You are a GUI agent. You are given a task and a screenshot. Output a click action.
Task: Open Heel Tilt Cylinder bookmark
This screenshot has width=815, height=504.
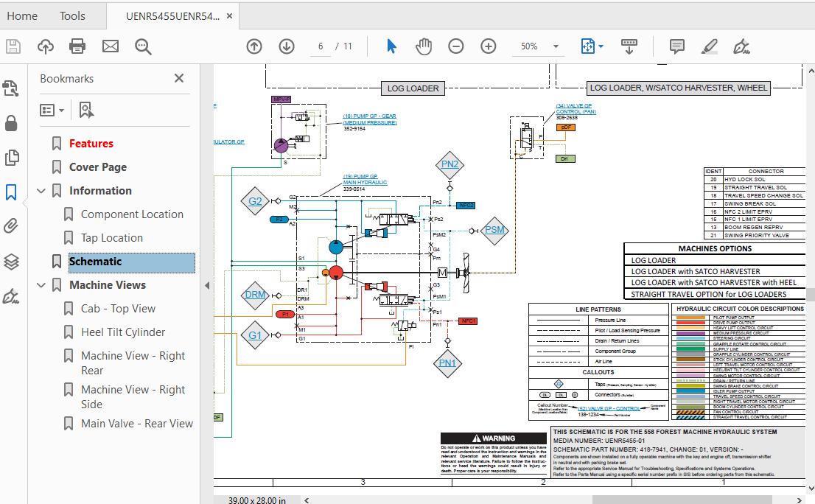pos(123,332)
